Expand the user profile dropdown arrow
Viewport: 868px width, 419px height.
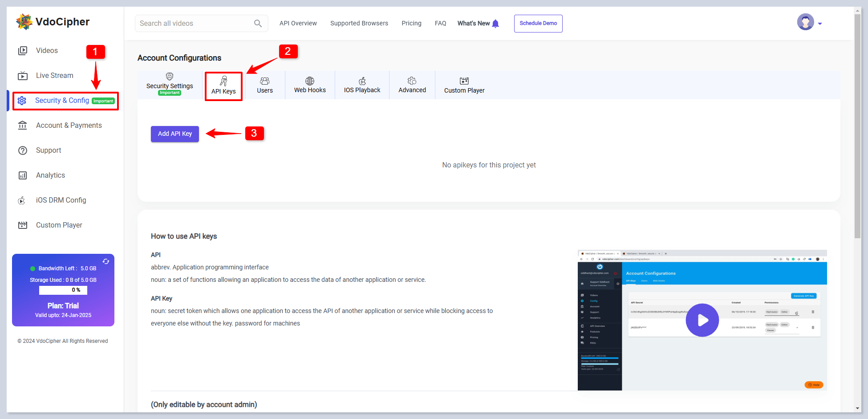point(820,24)
